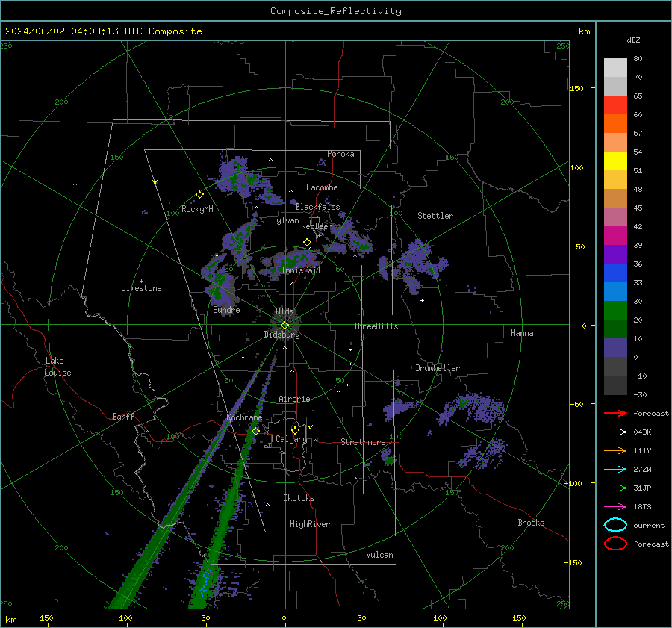Click the red forecast arrow in legend
This screenshot has width=672, height=628.
(615, 413)
